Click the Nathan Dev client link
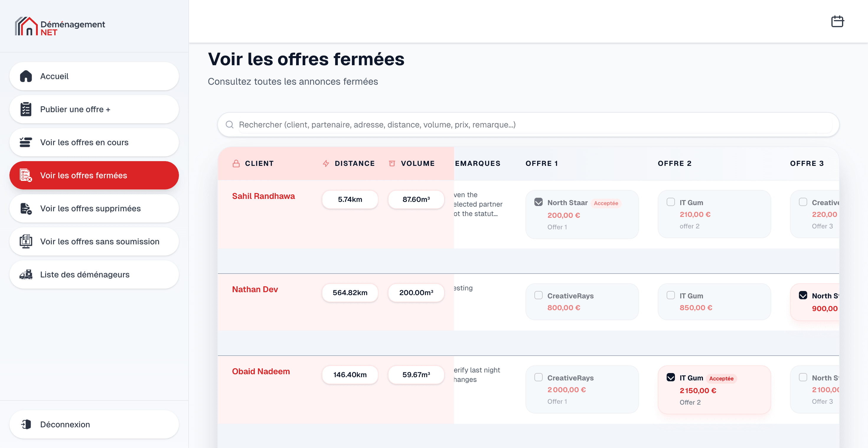The height and width of the screenshot is (448, 868). click(x=255, y=289)
